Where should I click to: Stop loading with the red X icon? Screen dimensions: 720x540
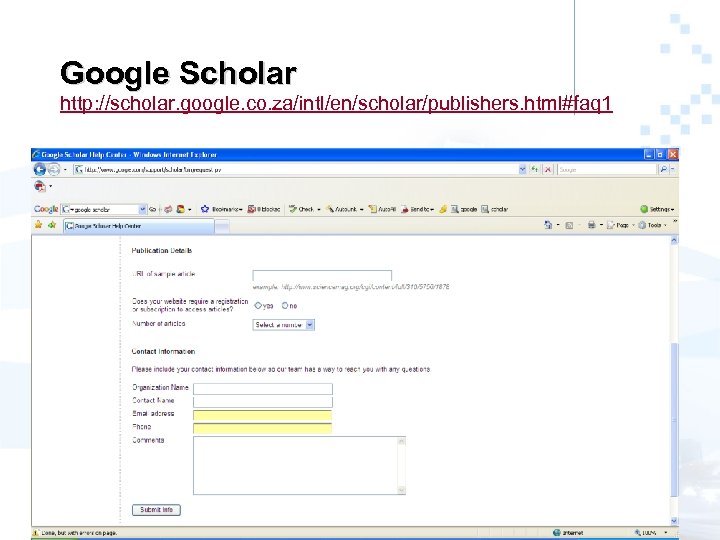pyautogui.click(x=547, y=169)
